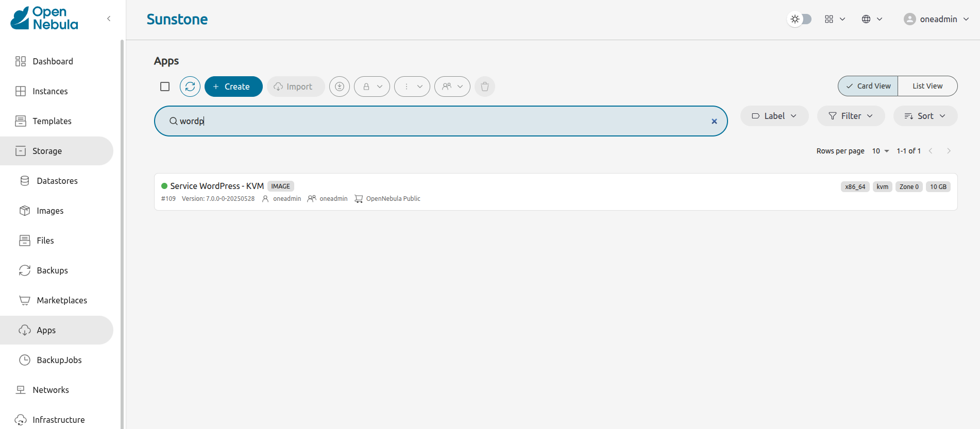The height and width of the screenshot is (429, 980).
Task: Switch to Card View
Action: click(x=868, y=86)
